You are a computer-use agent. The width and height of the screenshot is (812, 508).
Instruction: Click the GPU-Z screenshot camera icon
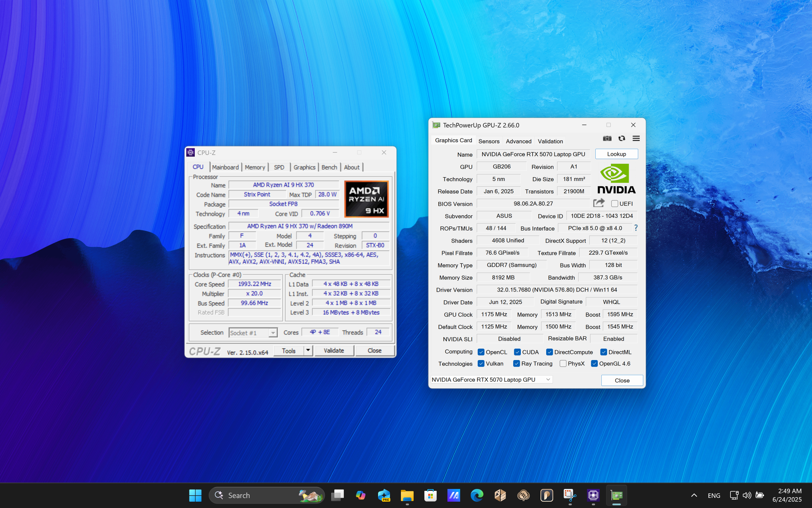coord(607,138)
